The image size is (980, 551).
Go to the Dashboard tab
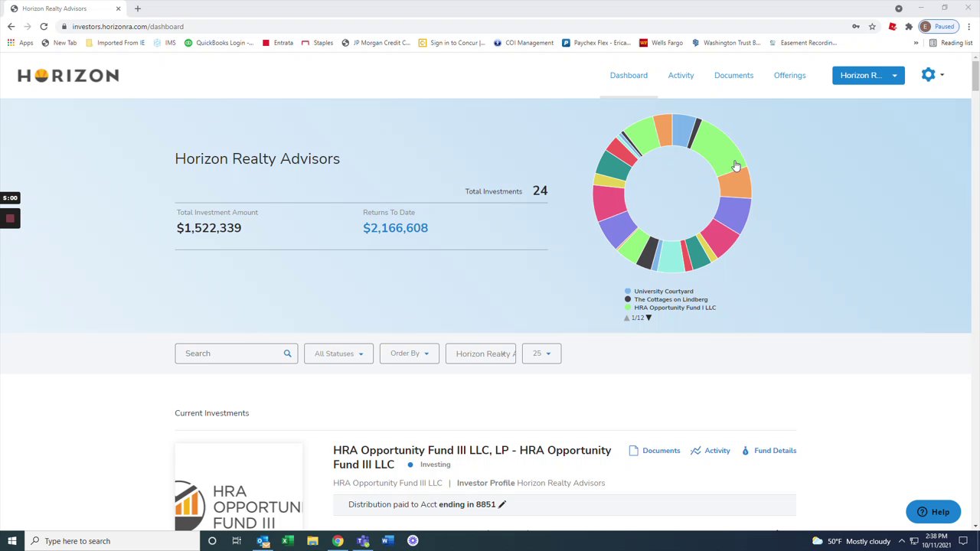click(x=629, y=75)
